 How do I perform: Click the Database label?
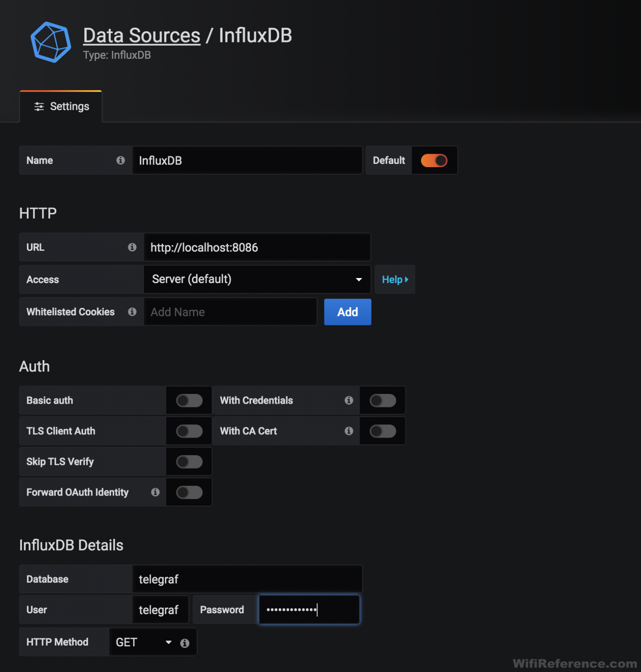pyautogui.click(x=47, y=579)
